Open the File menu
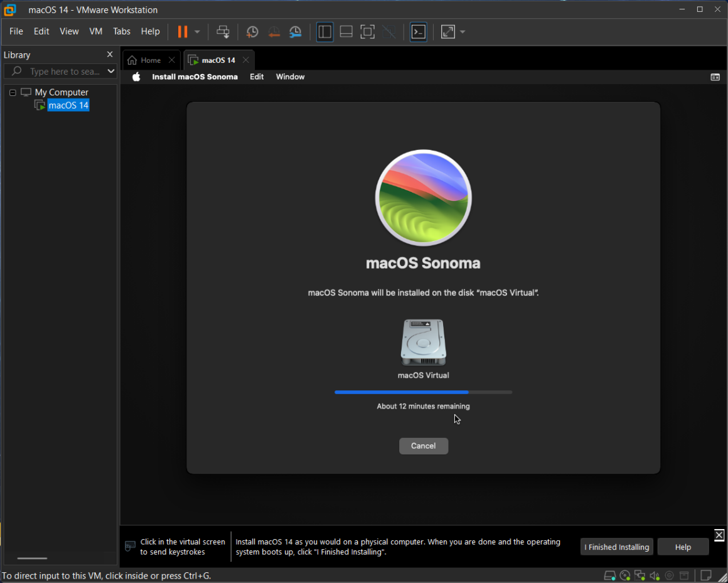Viewport: 728px width, 583px height. click(x=16, y=31)
